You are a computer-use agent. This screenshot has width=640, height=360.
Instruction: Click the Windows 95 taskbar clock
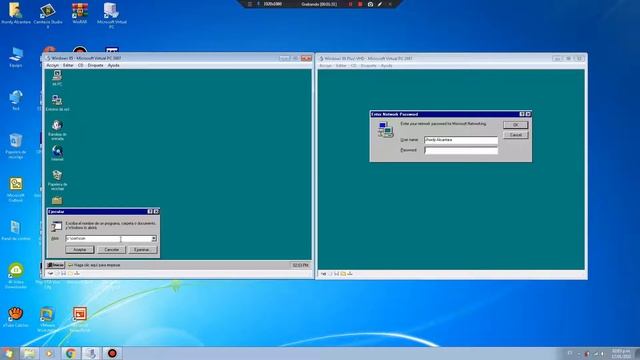[x=300, y=265]
